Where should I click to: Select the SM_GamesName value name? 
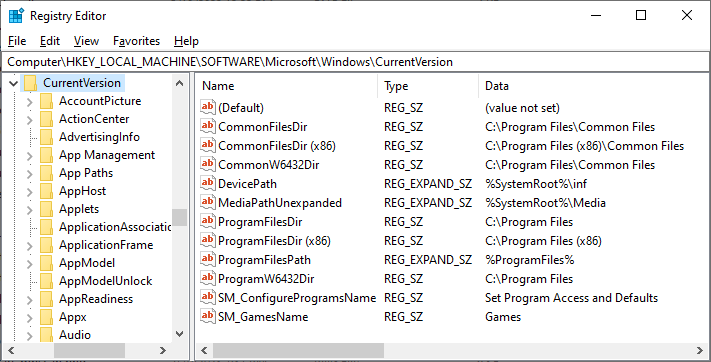pos(263,317)
